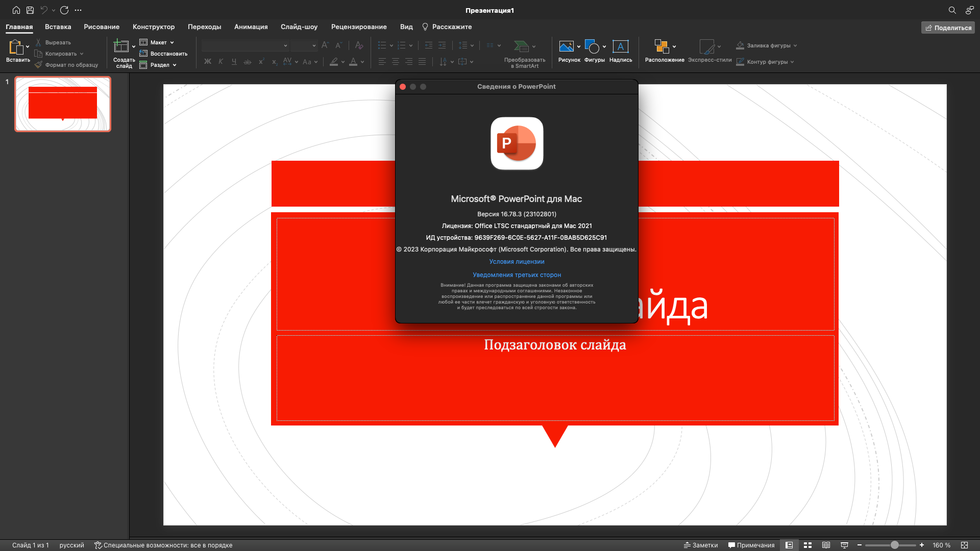Image resolution: width=980 pixels, height=551 pixels.
Task: Toggle the Заметки notes pane
Action: [700, 545]
